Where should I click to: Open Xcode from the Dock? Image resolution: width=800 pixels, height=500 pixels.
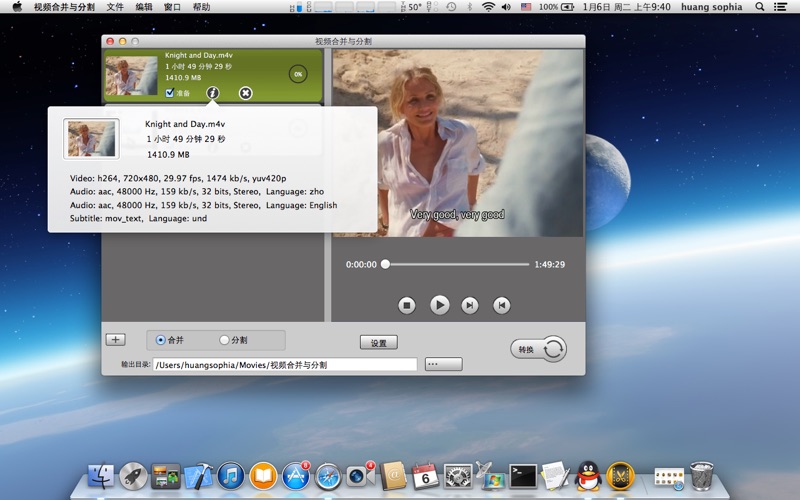tap(198, 477)
